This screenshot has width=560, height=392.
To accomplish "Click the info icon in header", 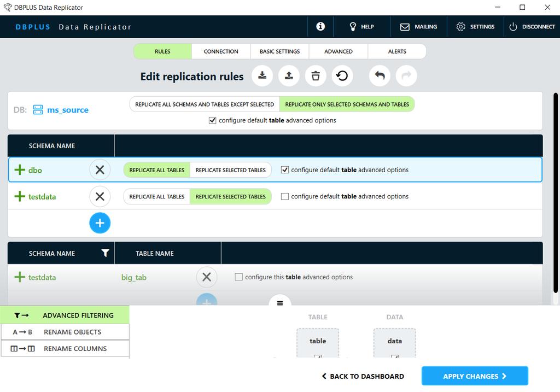I will (320, 26).
